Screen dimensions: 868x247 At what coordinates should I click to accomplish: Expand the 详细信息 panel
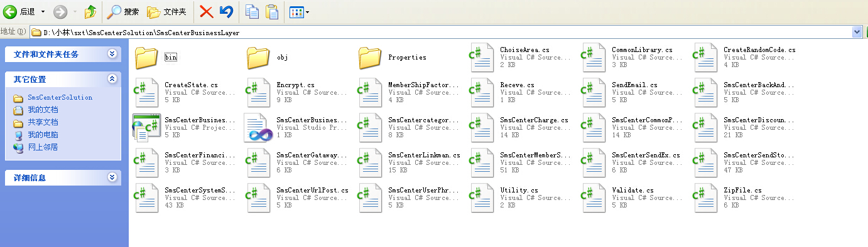pyautogui.click(x=112, y=177)
